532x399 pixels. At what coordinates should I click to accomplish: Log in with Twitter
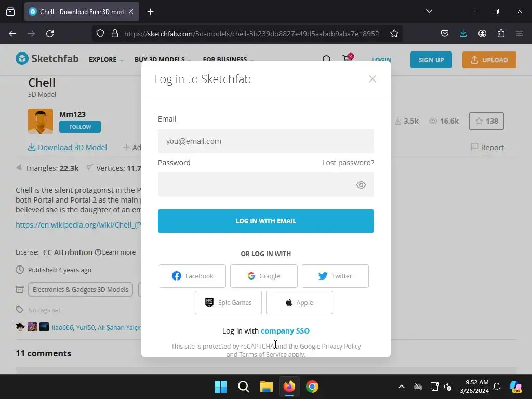click(x=335, y=276)
